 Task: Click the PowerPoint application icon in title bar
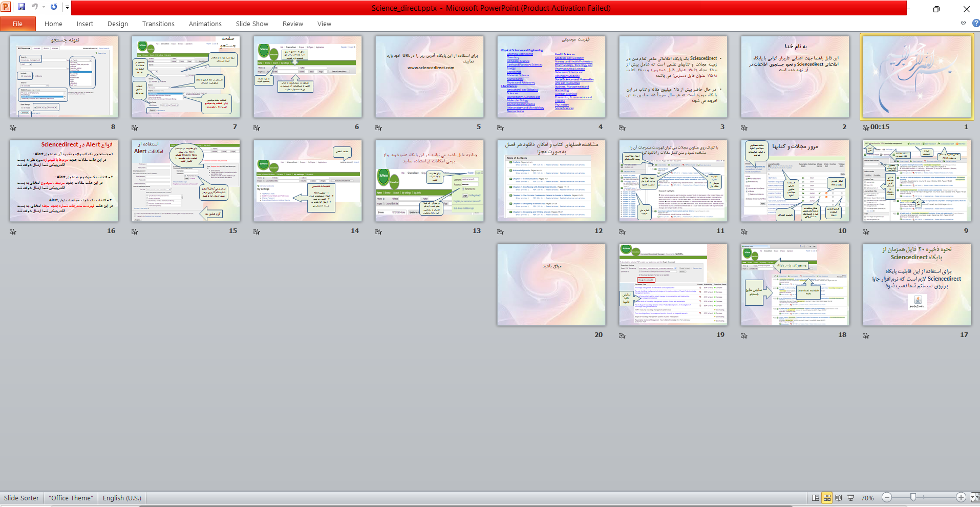[x=6, y=7]
